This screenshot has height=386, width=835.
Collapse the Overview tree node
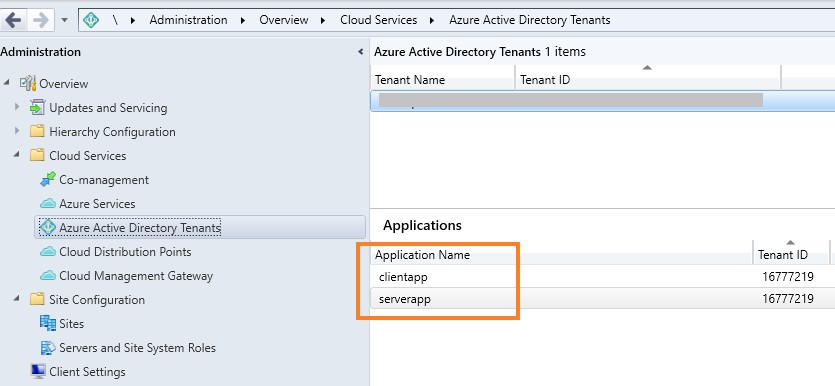pyautogui.click(x=6, y=83)
